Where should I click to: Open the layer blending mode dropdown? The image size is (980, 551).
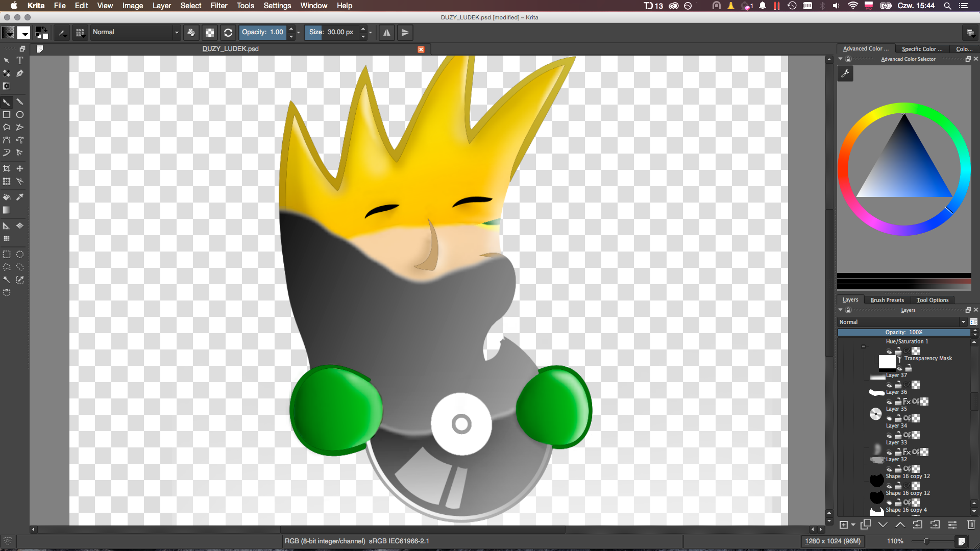click(902, 322)
